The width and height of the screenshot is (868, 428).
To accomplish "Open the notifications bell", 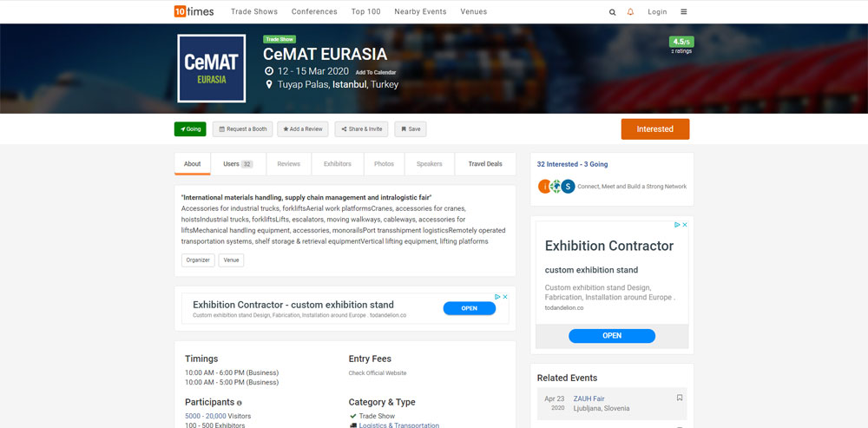I will 630,12.
